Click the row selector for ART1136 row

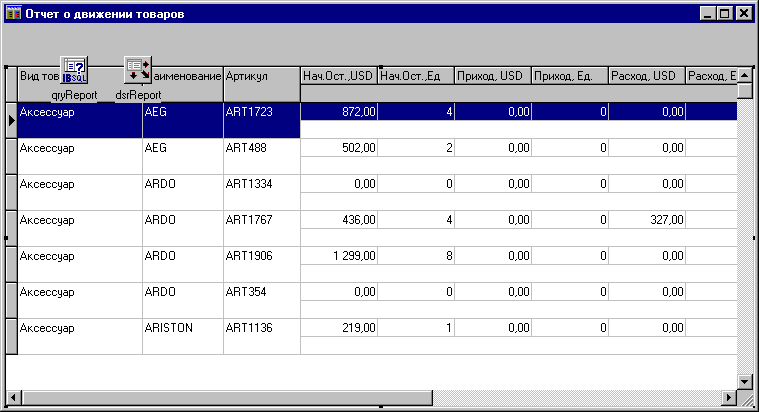(x=12, y=336)
